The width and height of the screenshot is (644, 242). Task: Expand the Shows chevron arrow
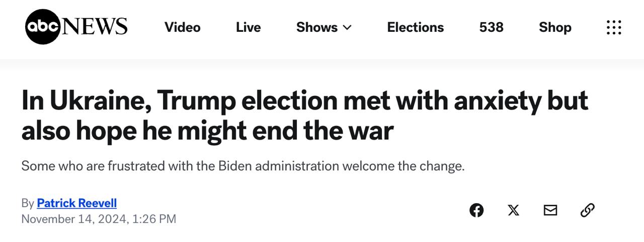347,28
